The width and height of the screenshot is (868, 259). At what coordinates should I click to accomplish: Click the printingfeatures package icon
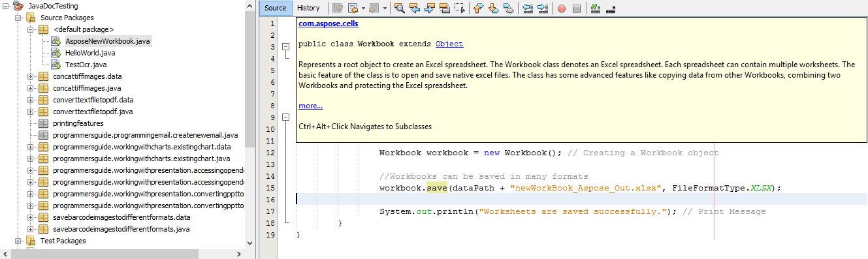tap(43, 123)
